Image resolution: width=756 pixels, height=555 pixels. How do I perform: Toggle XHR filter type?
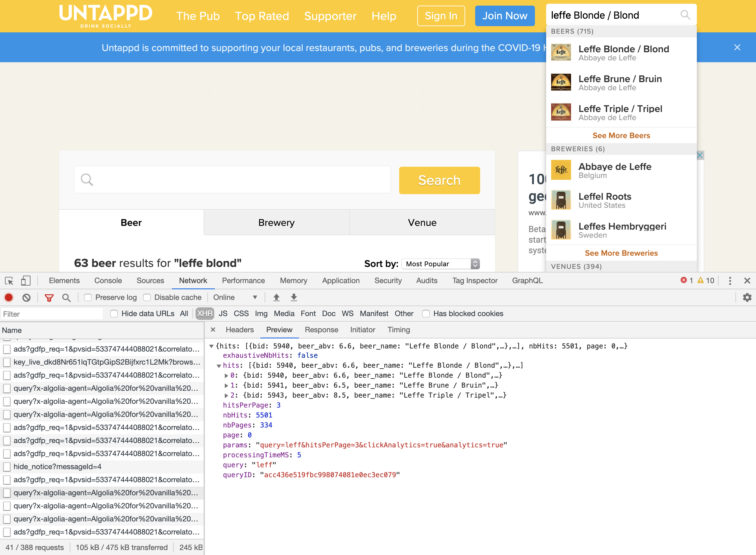pos(205,314)
